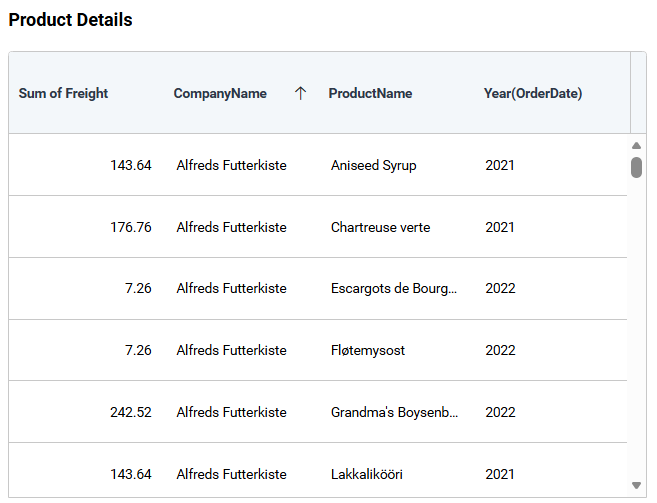
Task: Select the Grandma's Boysenb... product cell
Action: [394, 413]
